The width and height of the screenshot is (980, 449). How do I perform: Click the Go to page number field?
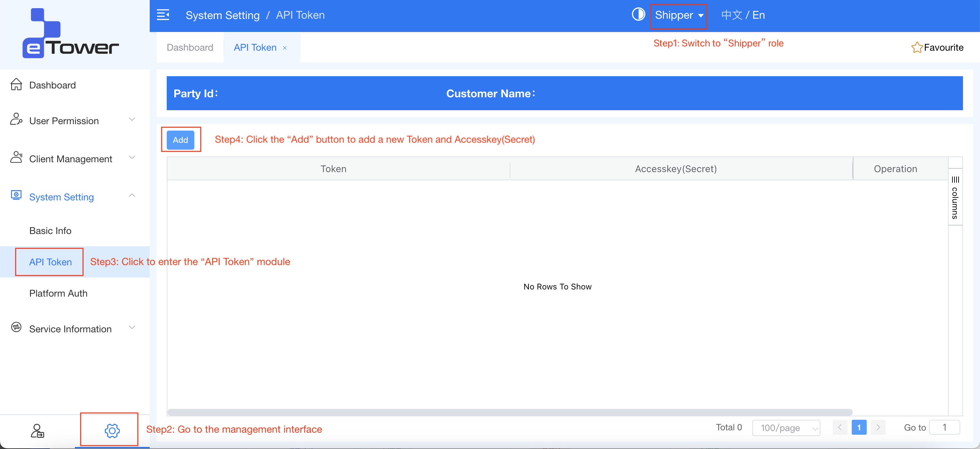[x=944, y=427]
